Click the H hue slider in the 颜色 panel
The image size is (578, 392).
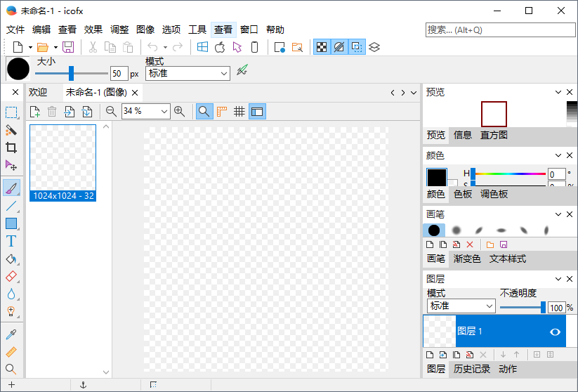point(510,174)
